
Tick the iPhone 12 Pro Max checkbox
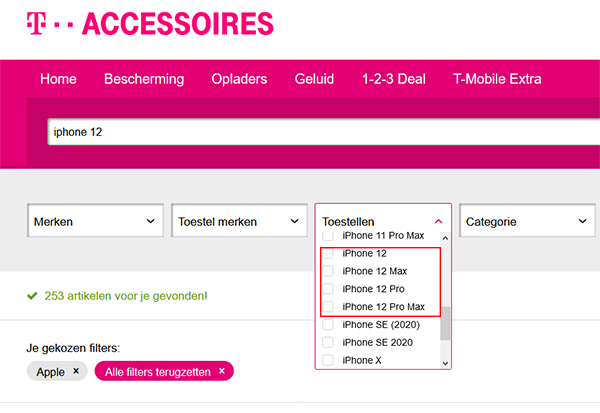[328, 307]
